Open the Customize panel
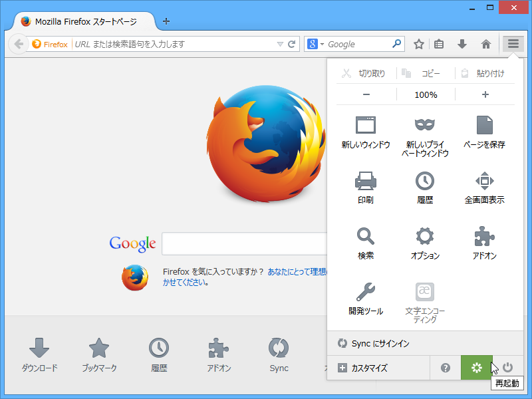 [x=362, y=367]
